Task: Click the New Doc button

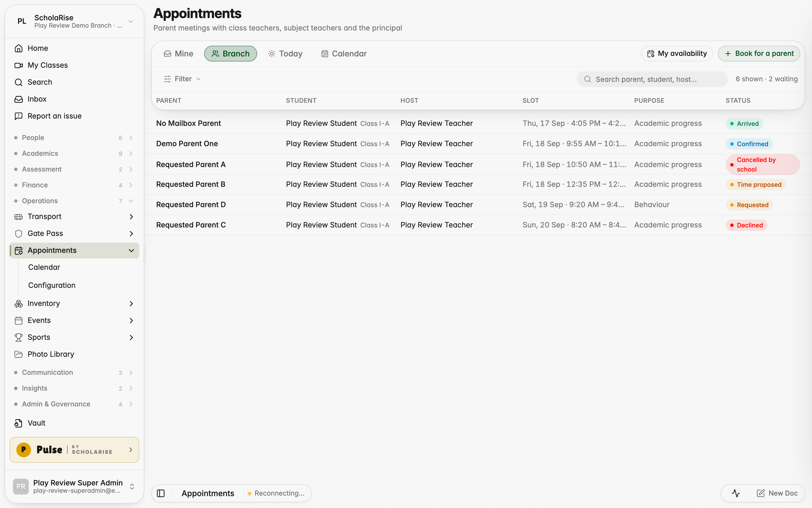Action: point(777,493)
